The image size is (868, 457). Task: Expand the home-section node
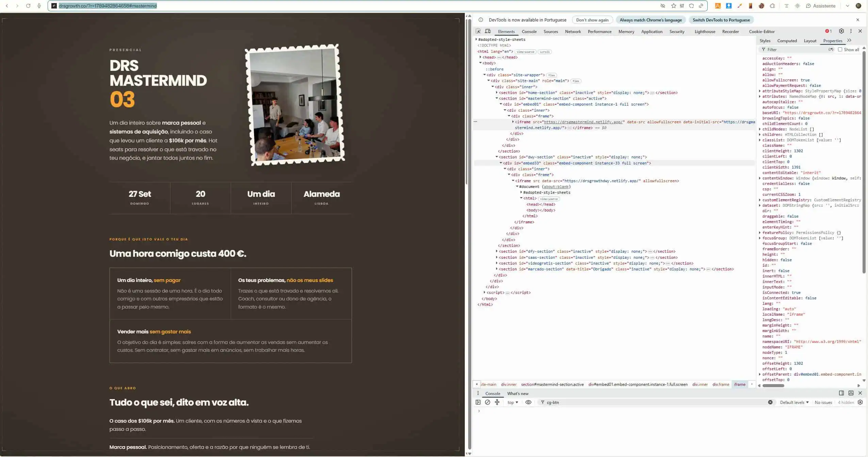[497, 93]
